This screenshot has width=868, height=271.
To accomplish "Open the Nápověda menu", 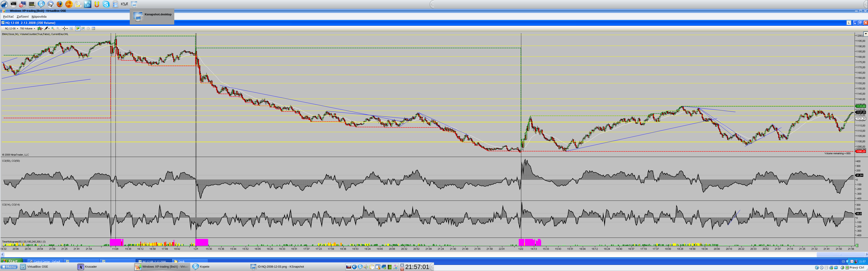I will pos(39,16).
